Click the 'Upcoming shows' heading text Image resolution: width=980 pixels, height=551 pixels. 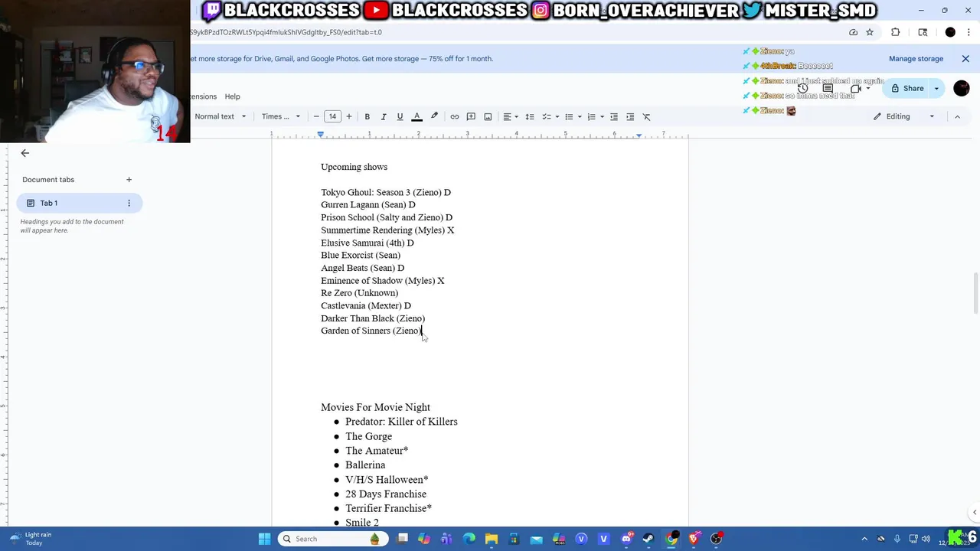point(354,167)
